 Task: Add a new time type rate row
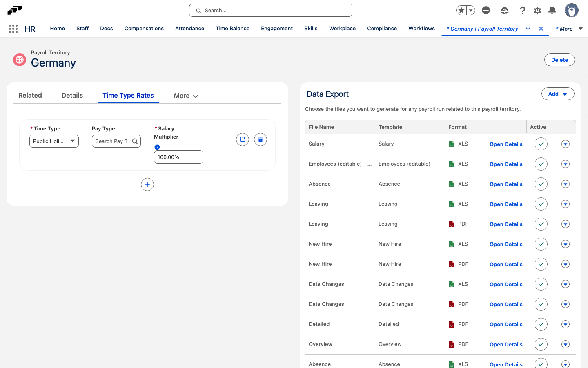(x=147, y=184)
